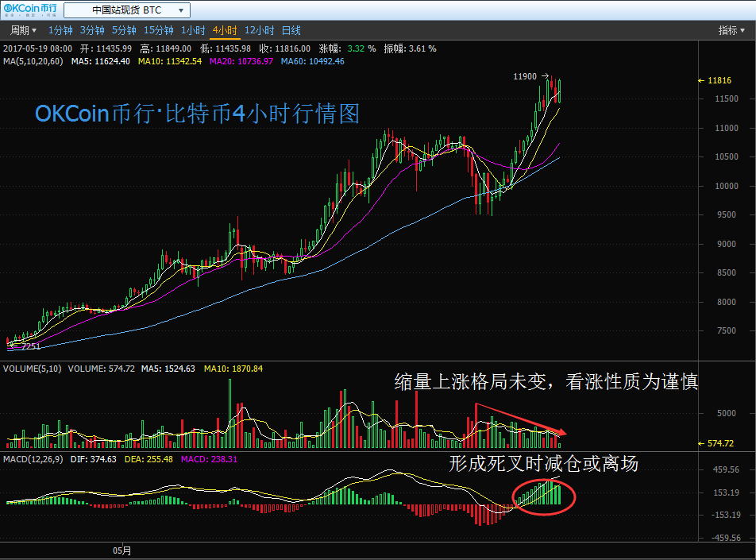Click the low price "低: 11435.98"
756x560 pixels.
coord(226,48)
